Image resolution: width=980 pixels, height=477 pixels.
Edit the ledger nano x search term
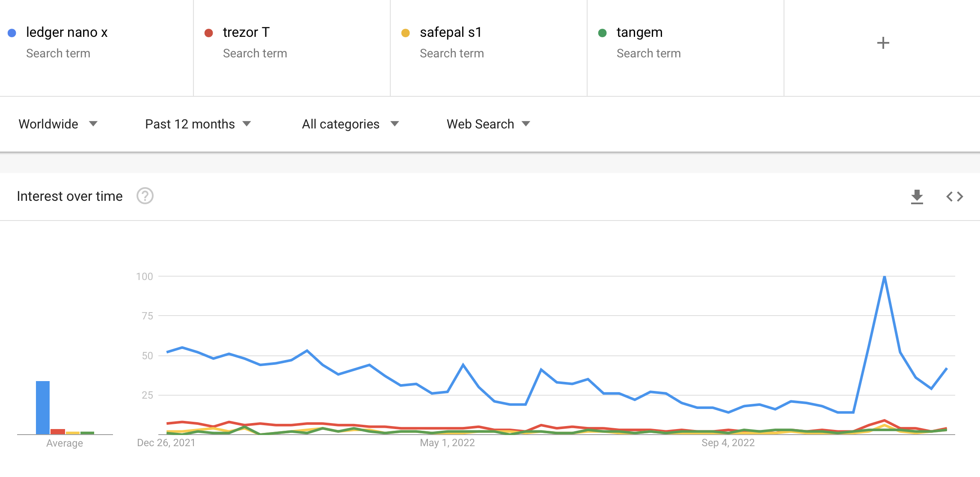67,33
